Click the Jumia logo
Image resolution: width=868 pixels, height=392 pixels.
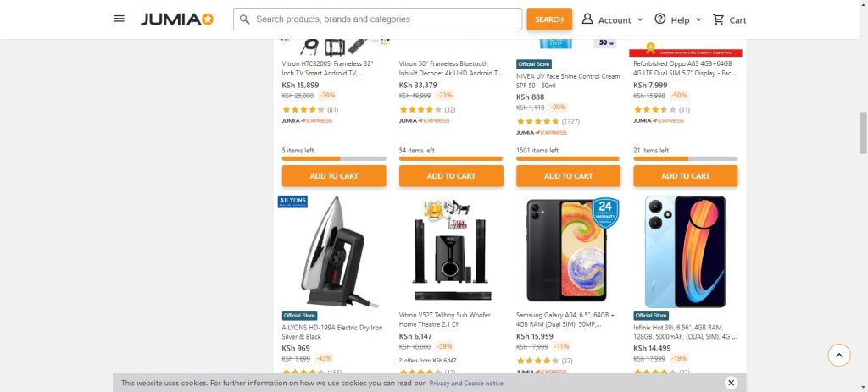pos(176,19)
